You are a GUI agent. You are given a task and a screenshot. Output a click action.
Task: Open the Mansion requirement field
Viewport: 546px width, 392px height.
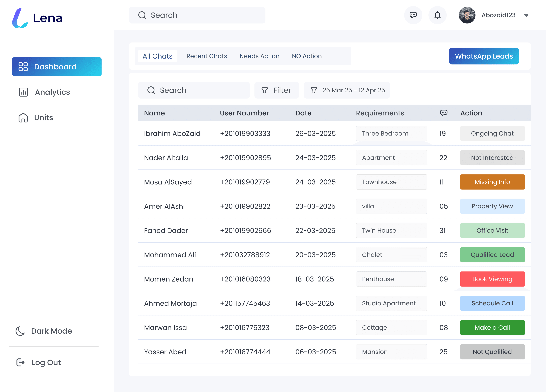click(x=391, y=352)
